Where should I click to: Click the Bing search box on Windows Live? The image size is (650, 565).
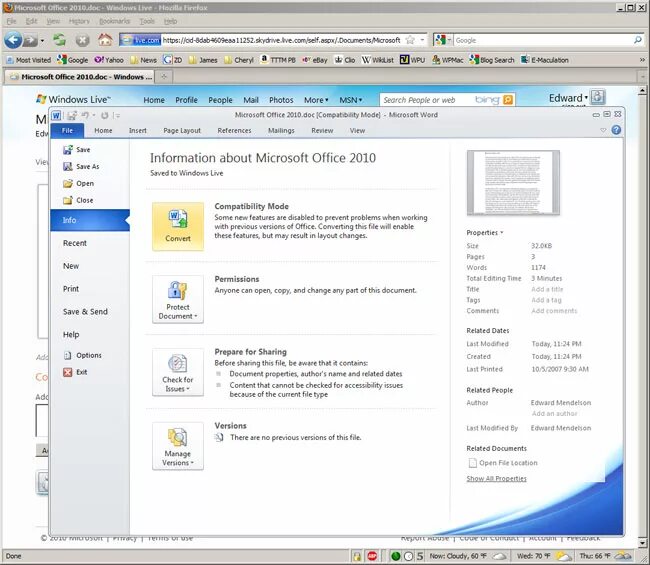427,100
